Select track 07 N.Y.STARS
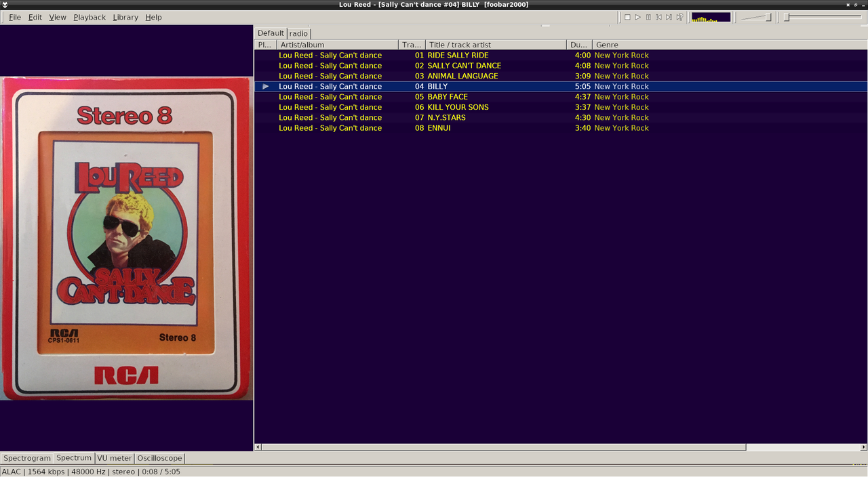 pyautogui.click(x=561, y=117)
